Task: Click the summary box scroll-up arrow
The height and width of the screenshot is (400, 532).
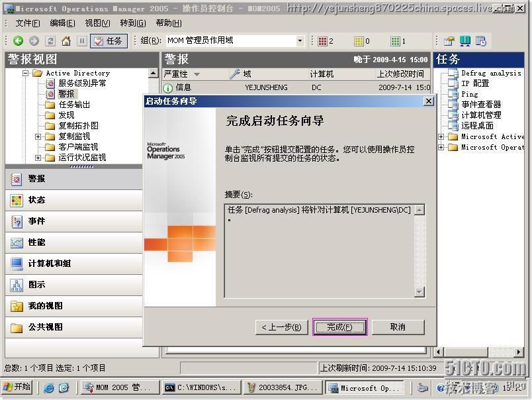Action: pyautogui.click(x=420, y=210)
